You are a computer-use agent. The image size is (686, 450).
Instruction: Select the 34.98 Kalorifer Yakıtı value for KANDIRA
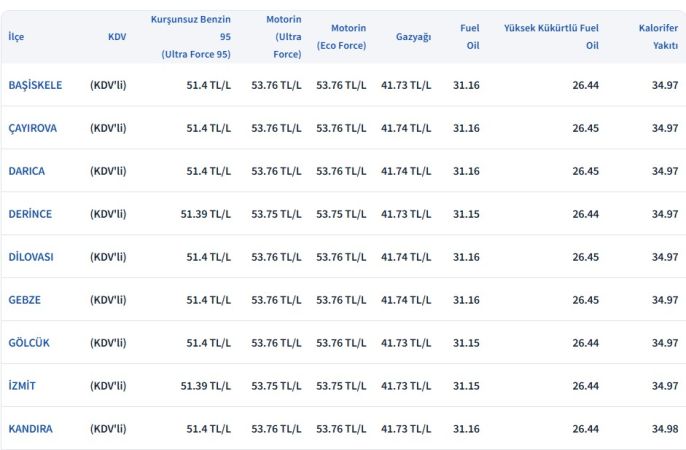pyautogui.click(x=665, y=429)
